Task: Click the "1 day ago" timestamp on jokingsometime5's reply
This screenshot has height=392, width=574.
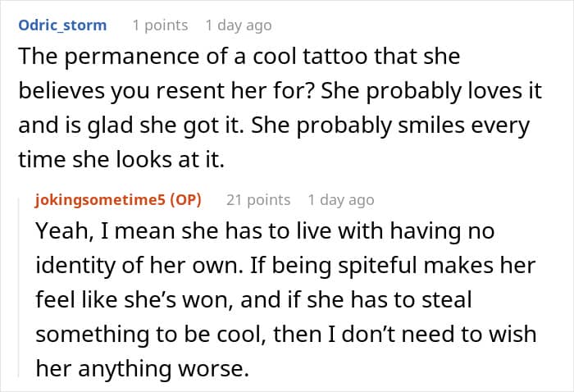Action: point(340,199)
